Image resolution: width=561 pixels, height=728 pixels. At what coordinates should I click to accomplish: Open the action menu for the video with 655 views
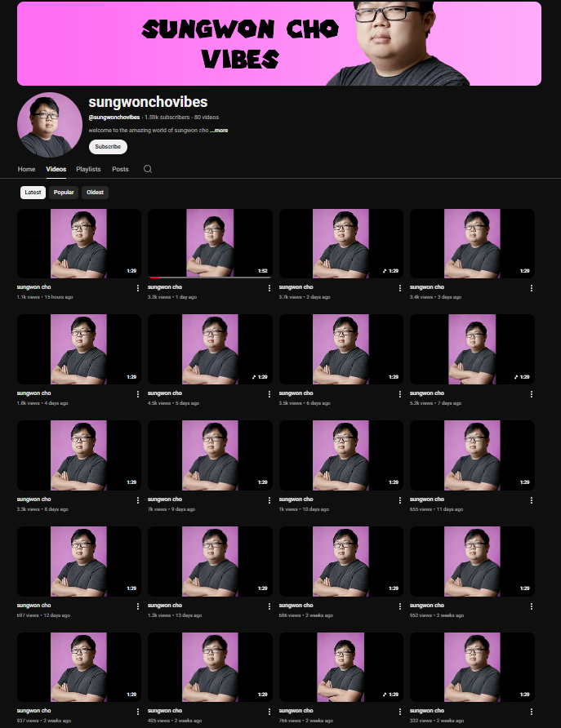(531, 500)
